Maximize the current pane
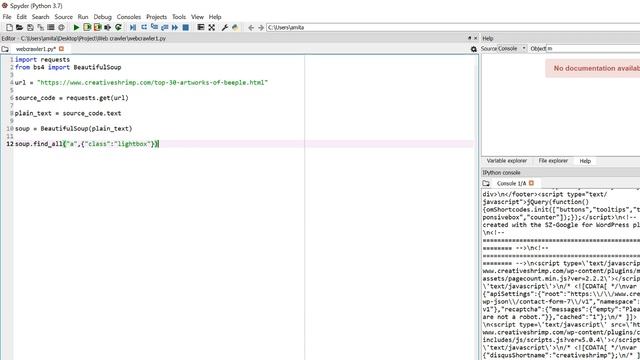640x360 pixels. pyautogui.click(x=201, y=27)
